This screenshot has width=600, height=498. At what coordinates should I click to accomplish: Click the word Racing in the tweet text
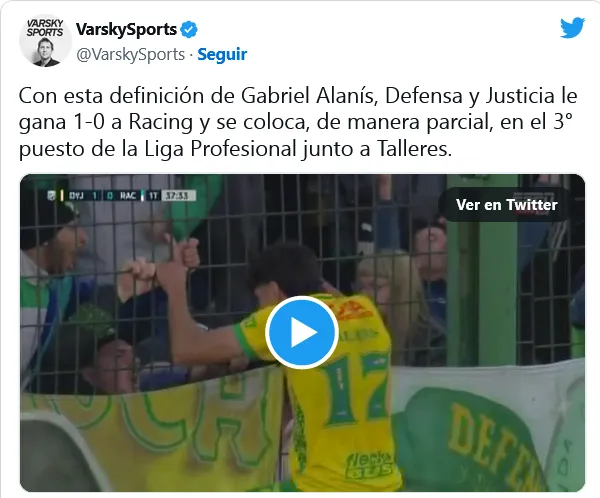click(161, 123)
